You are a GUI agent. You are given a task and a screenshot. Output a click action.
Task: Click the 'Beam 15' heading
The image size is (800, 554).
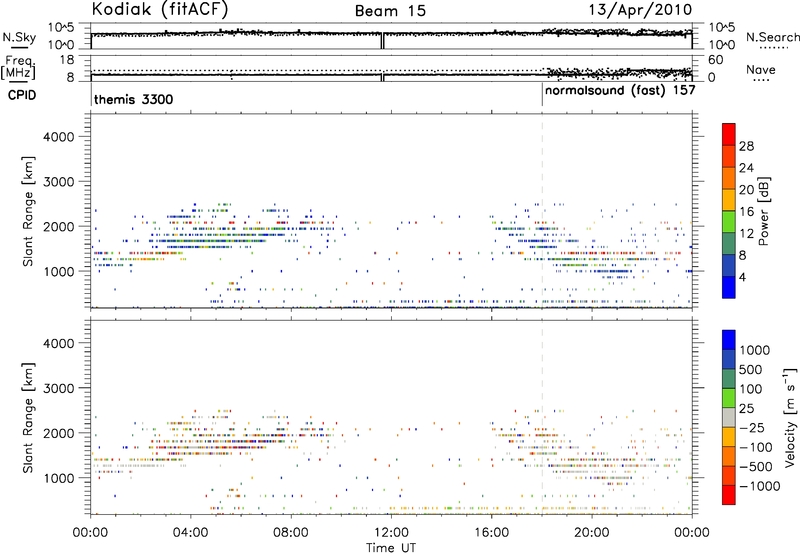coord(390,11)
